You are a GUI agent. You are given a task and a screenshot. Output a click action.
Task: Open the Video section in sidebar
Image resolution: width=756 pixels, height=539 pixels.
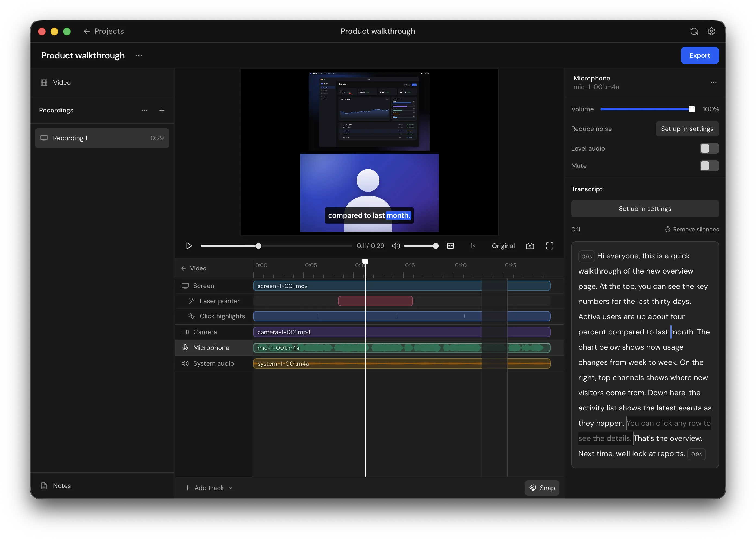[x=102, y=83]
